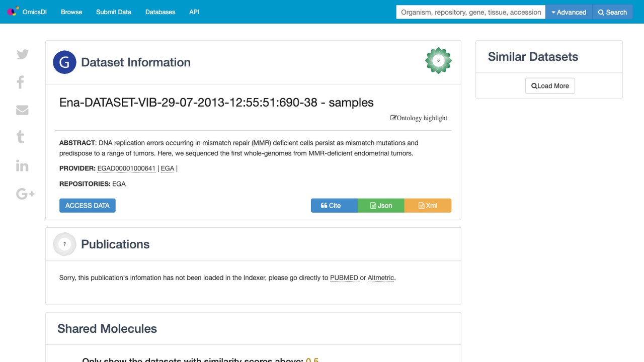Open the Browse menu item
The height and width of the screenshot is (362, 644).
coord(71,12)
